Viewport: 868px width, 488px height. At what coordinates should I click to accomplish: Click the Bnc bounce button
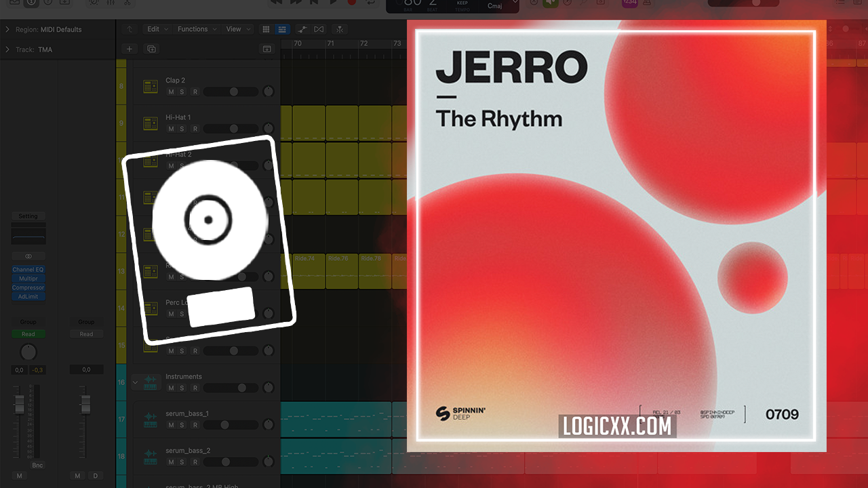click(37, 466)
